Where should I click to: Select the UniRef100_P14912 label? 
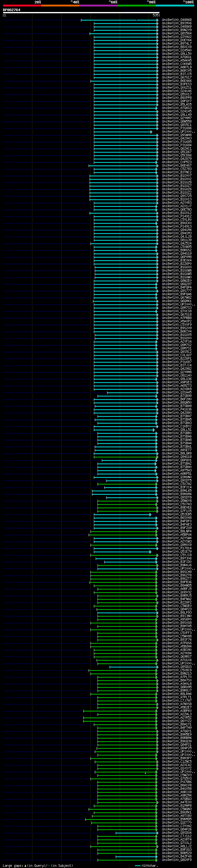176,216
